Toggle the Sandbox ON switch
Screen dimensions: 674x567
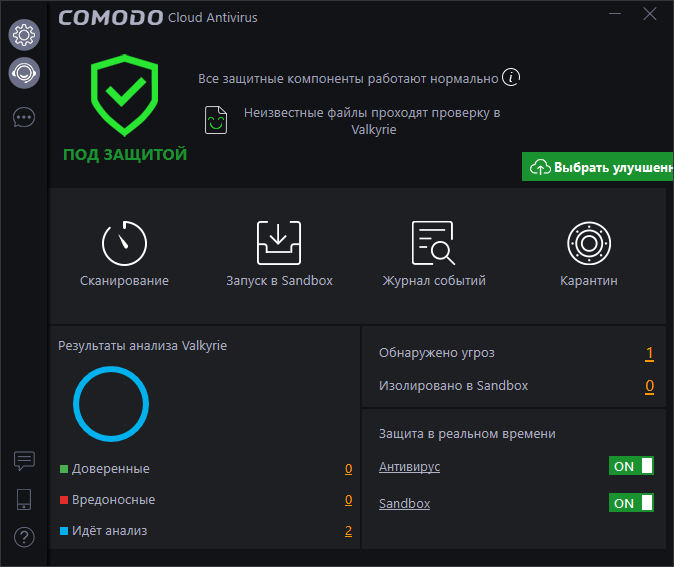[x=631, y=503]
